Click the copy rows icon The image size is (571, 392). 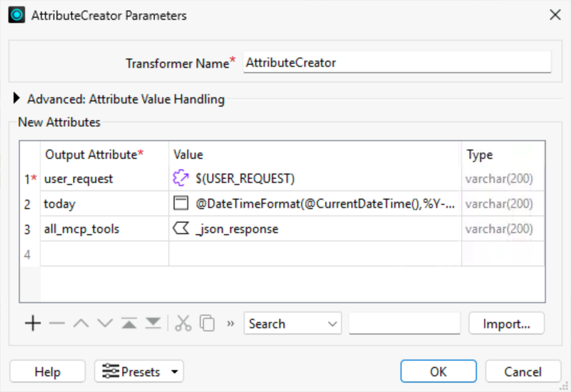(207, 323)
